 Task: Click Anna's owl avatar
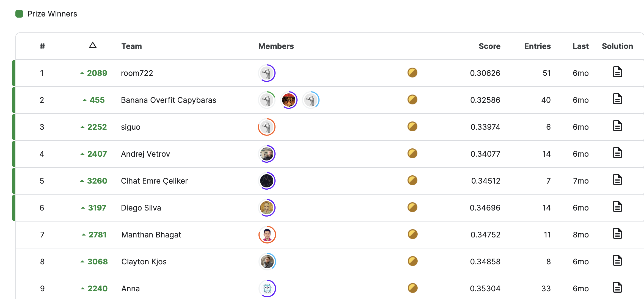pos(267,289)
